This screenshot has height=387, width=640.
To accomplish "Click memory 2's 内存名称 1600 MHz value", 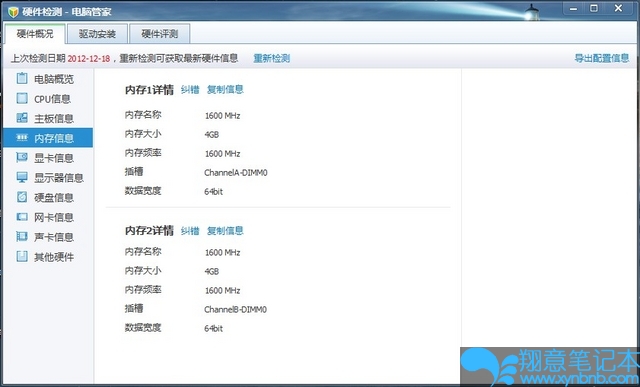I will 222,252.
